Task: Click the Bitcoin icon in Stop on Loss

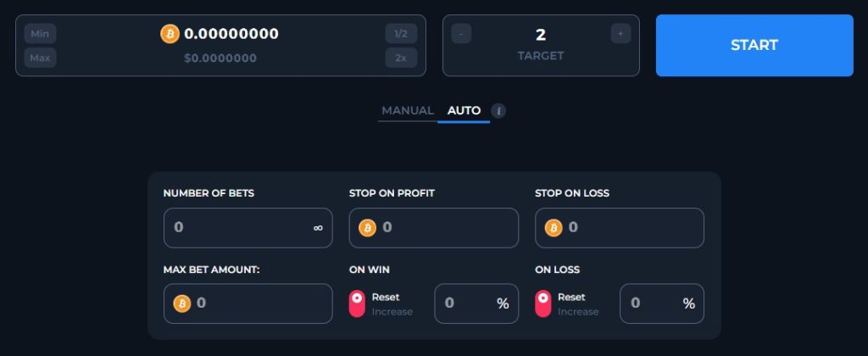Action: pyautogui.click(x=554, y=227)
